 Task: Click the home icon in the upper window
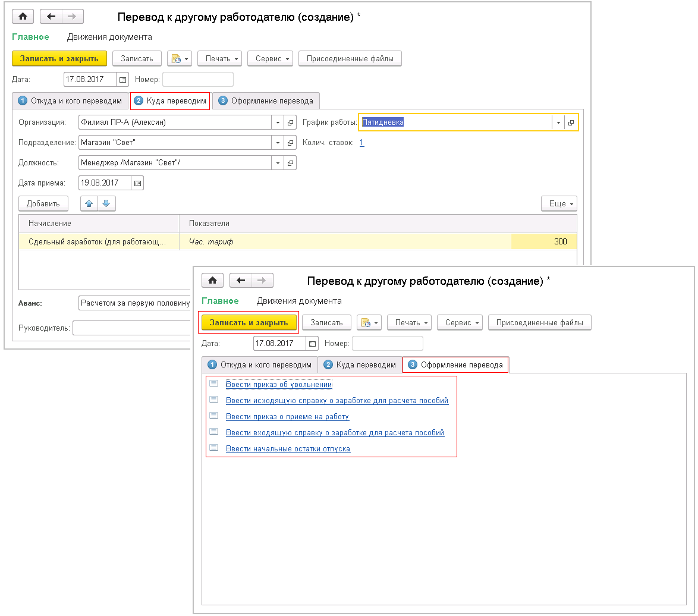coord(23,17)
